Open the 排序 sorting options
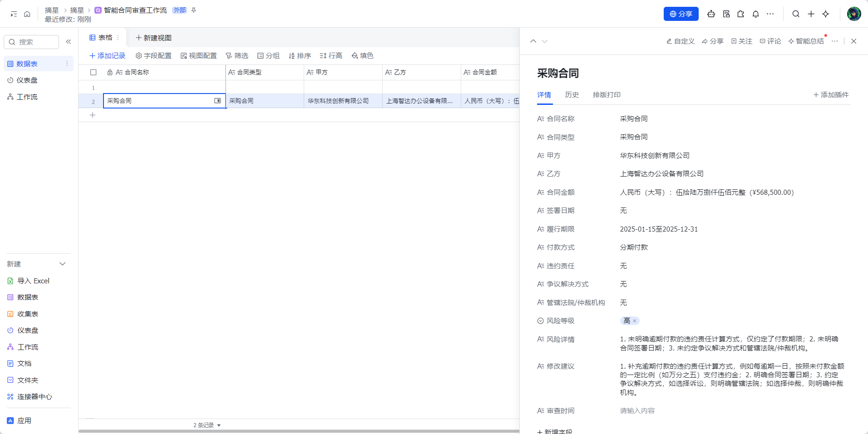The width and height of the screenshot is (868, 434). click(x=300, y=55)
